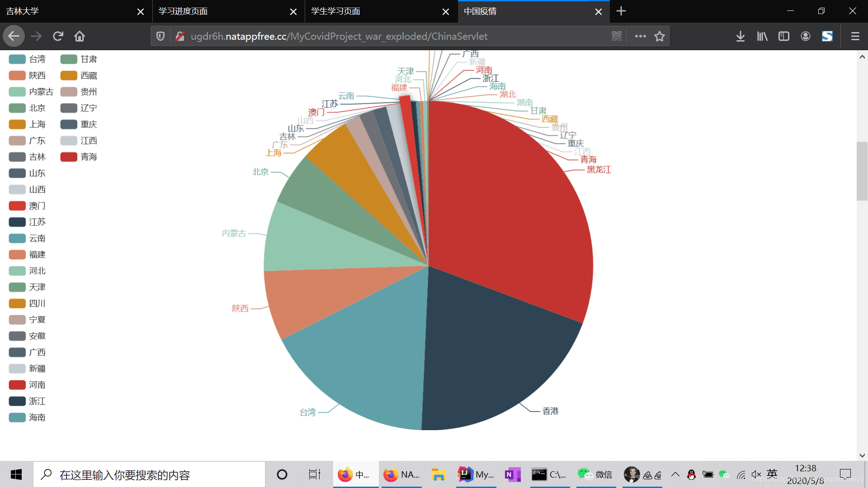The image size is (868, 488).
Task: Open the tracking protection shield
Action: pyautogui.click(x=160, y=36)
